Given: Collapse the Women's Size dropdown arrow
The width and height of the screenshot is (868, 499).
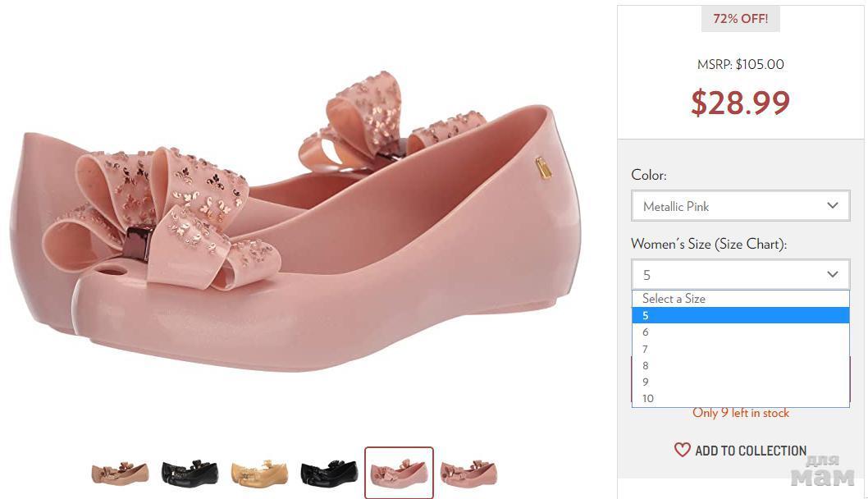Looking at the screenshot, I should (832, 274).
